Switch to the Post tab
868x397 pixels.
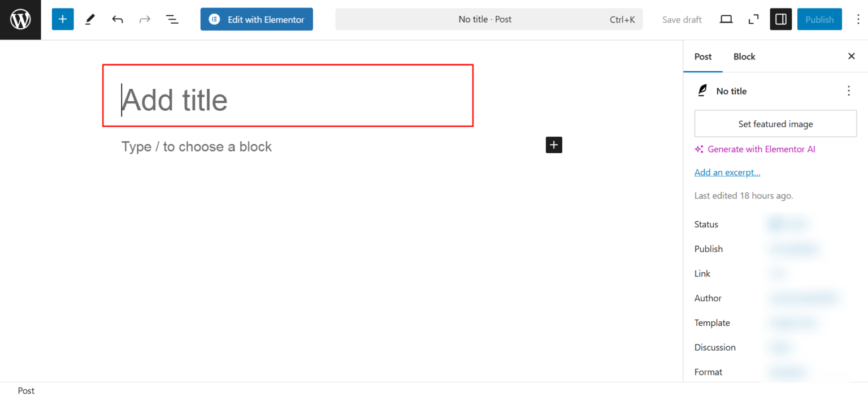coord(702,57)
